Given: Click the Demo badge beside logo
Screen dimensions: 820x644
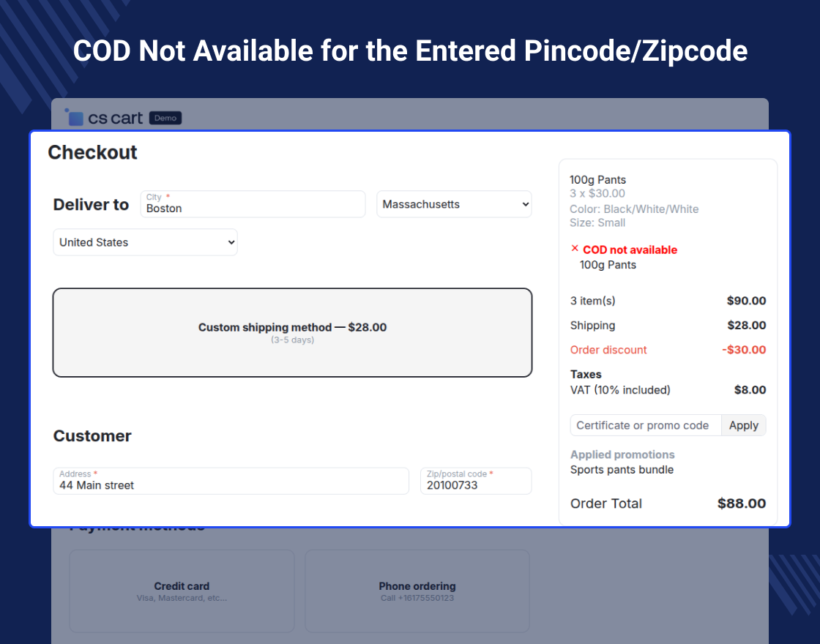Looking at the screenshot, I should coord(165,118).
